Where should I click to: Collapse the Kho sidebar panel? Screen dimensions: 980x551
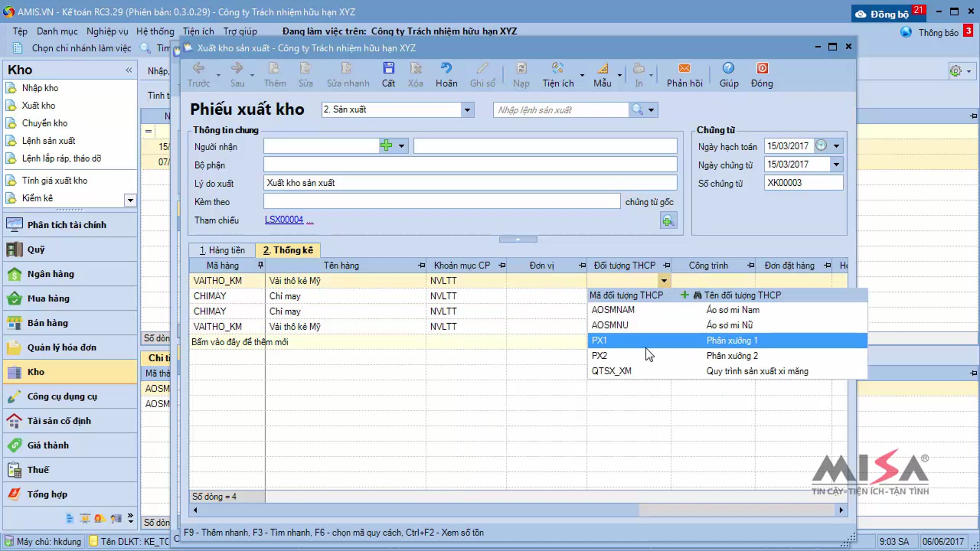[x=129, y=70]
